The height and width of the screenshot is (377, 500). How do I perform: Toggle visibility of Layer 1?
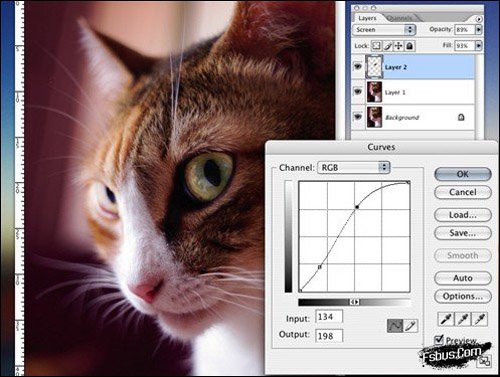(358, 91)
